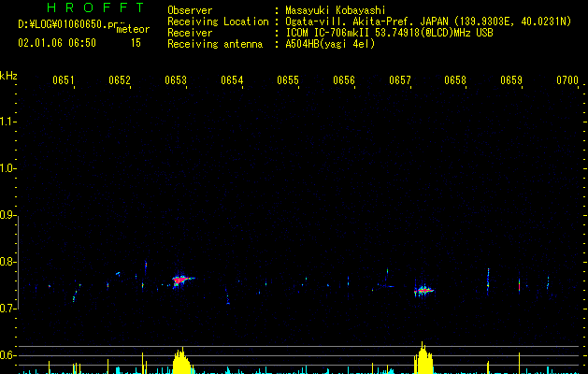Click the 0.8 kHz frequency label
This screenshot has height=374, width=588.
[x=7, y=262]
